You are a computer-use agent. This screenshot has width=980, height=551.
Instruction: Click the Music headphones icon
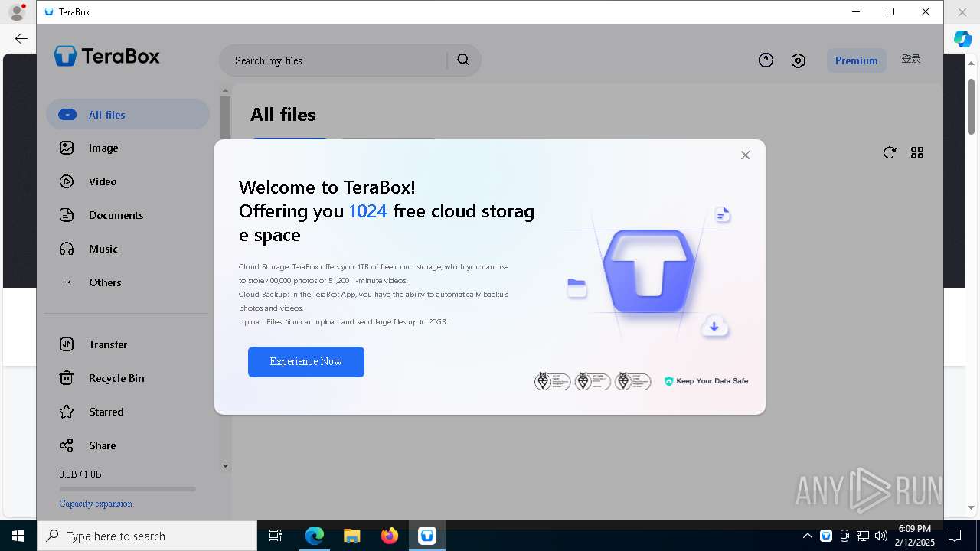(67, 249)
